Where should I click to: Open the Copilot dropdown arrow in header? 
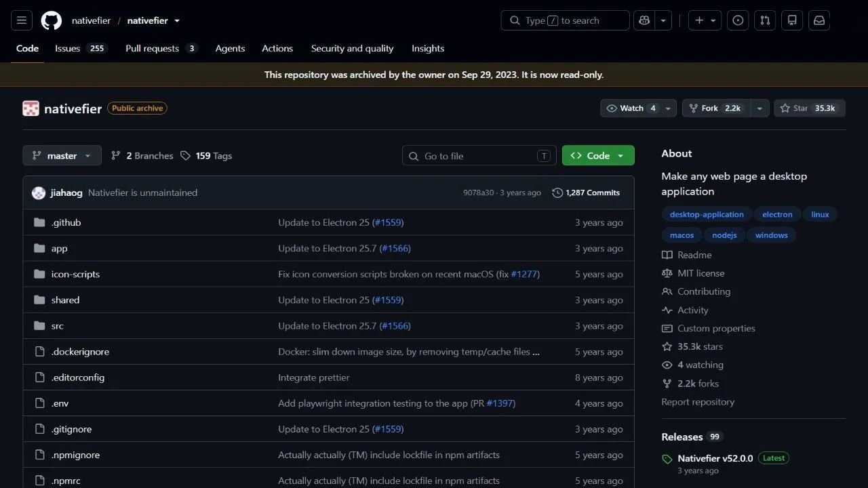664,20
